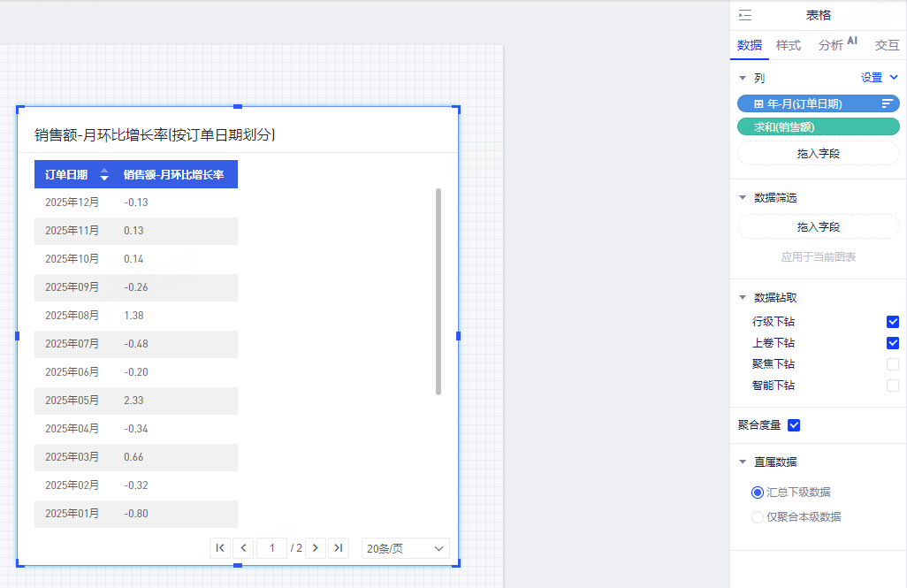
Task: Click the 求和(销售额) field pill
Action: coord(818,127)
